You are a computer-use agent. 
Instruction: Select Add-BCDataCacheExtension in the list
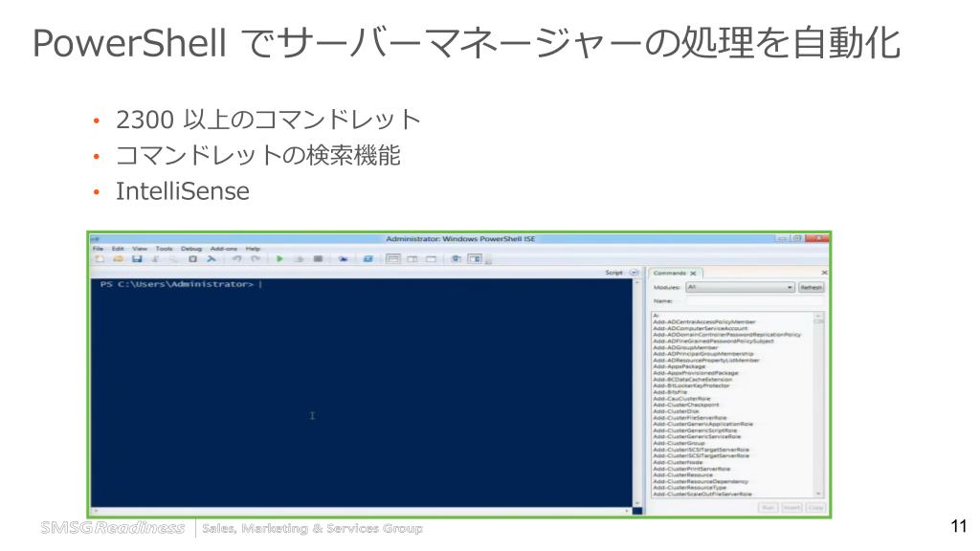(692, 379)
